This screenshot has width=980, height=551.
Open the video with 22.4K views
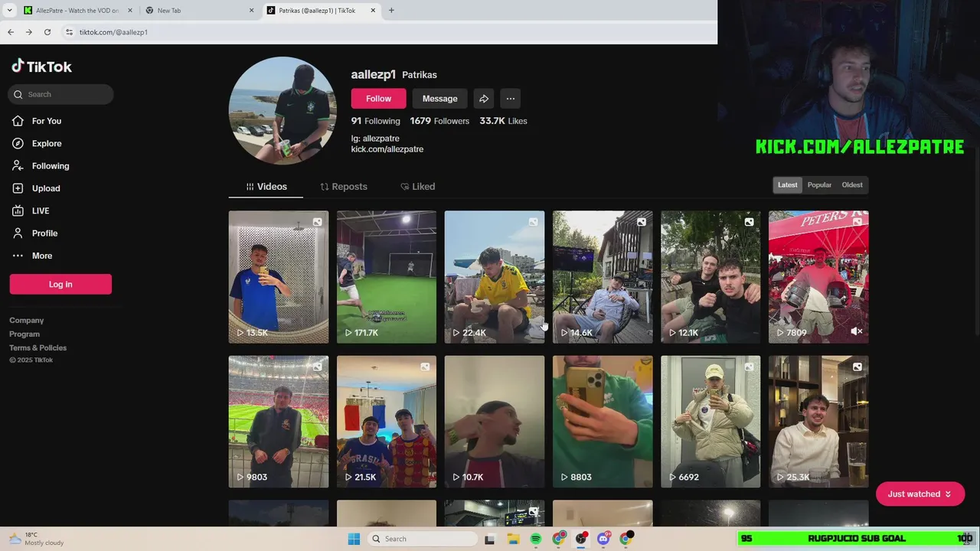(x=495, y=277)
